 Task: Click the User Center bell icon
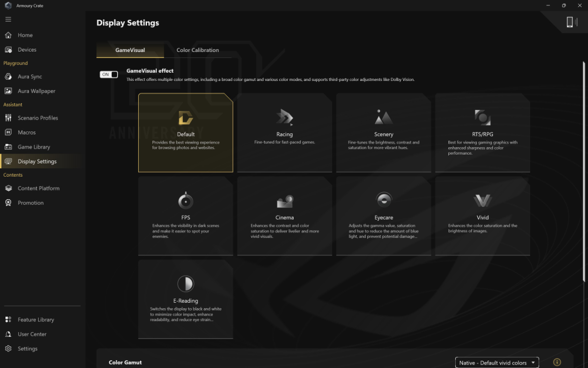8,334
